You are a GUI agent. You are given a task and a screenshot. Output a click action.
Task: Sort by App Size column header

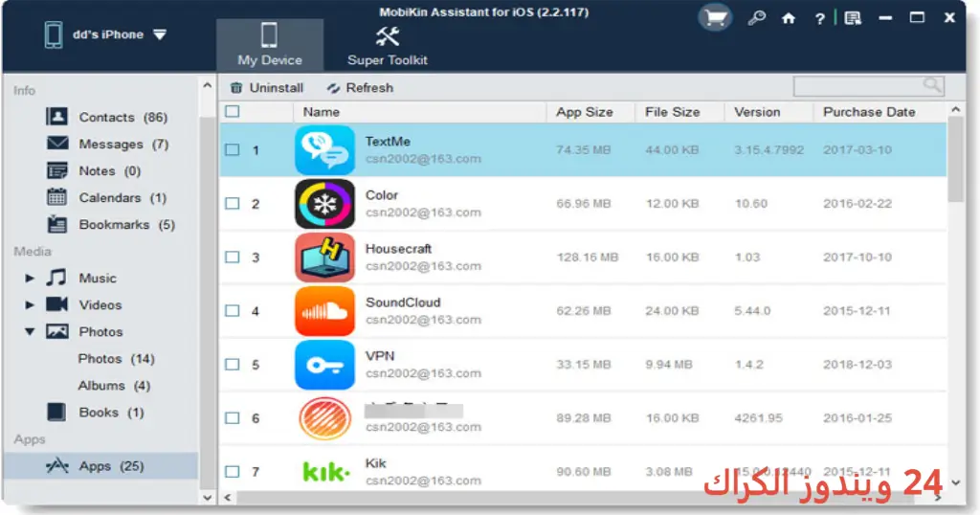click(x=590, y=112)
